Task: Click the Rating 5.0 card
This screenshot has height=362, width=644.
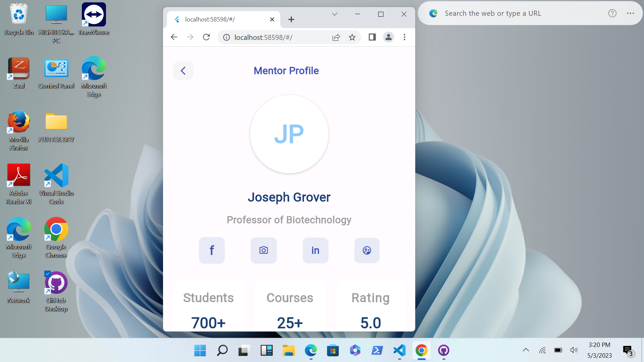Action: (371, 305)
